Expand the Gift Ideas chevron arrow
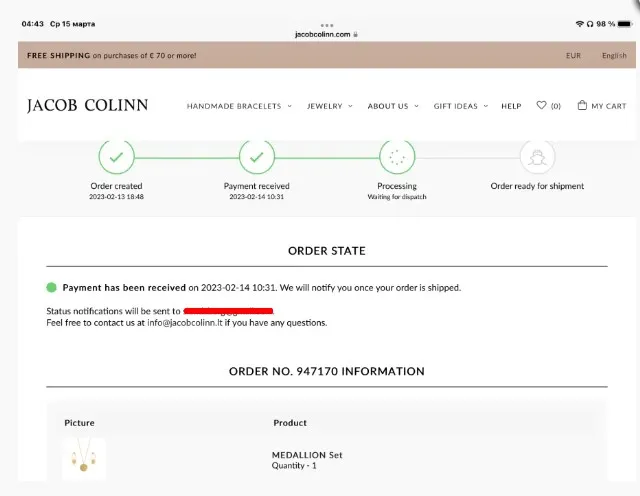640x496 pixels. click(x=486, y=106)
